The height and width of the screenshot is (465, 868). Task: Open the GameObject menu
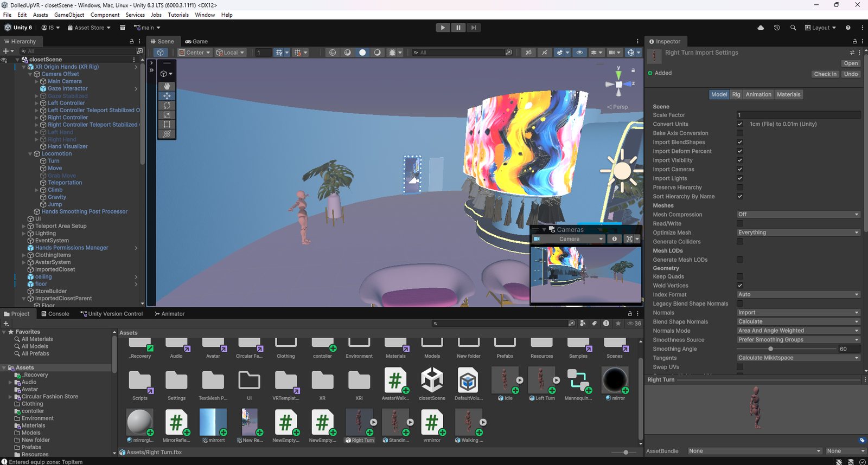coord(69,15)
